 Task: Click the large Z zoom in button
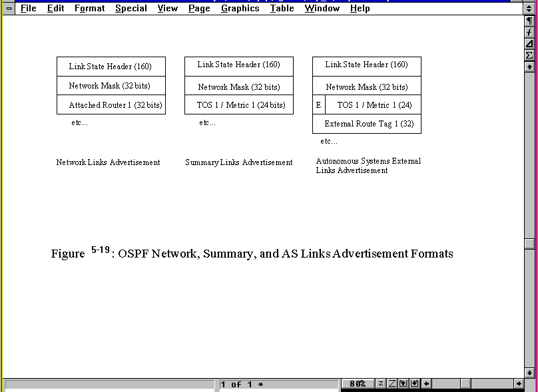pyautogui.click(x=392, y=384)
